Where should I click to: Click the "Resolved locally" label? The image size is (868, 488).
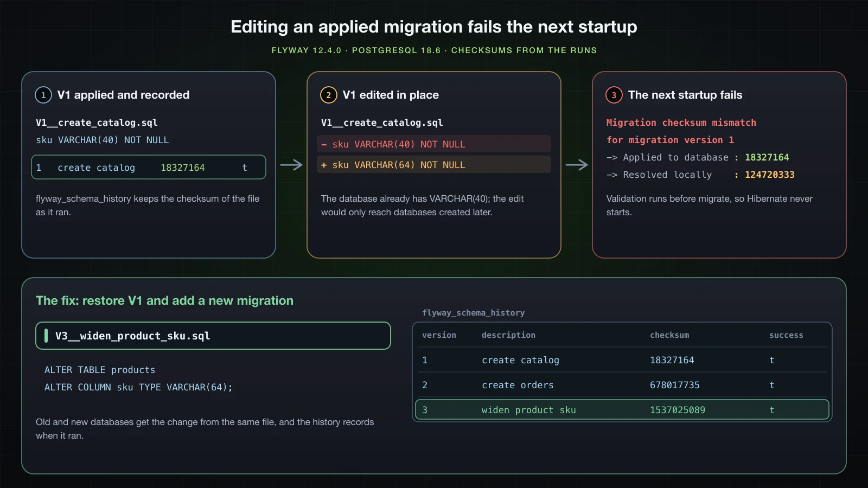(667, 175)
